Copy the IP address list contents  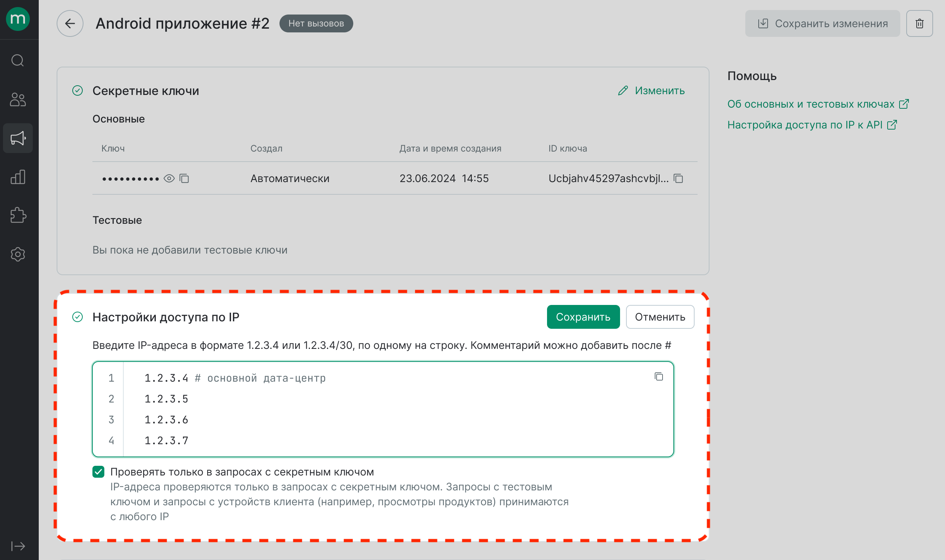coord(658,376)
